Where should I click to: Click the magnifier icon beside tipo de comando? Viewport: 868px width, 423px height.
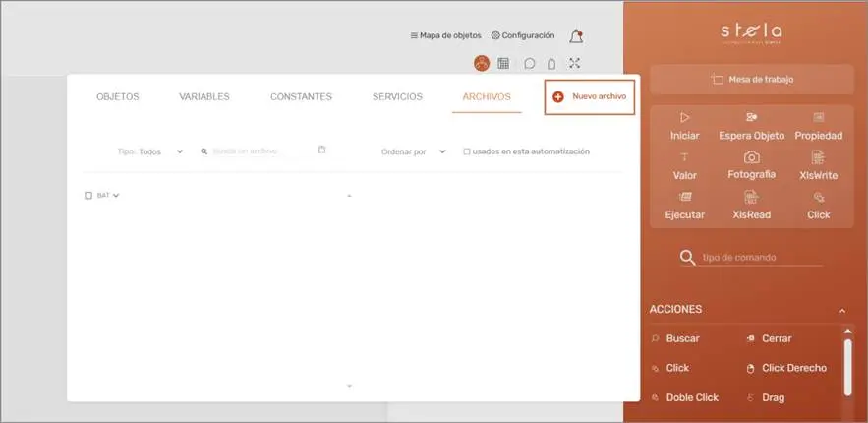coord(687,258)
